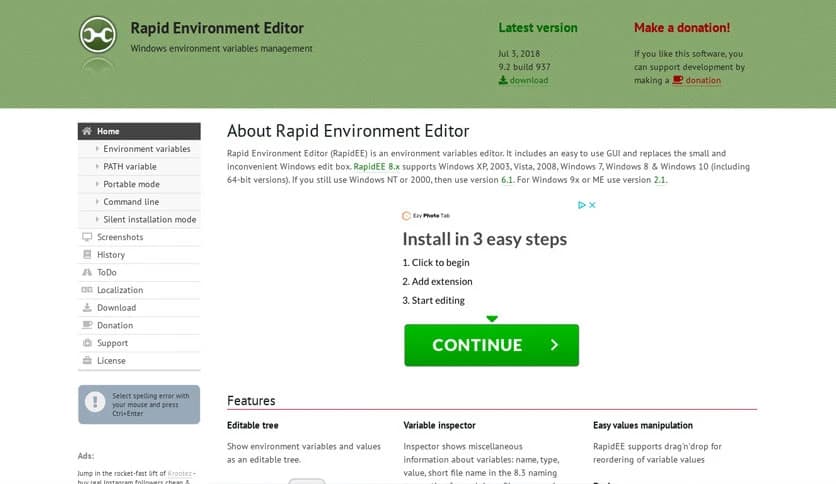The width and height of the screenshot is (836, 484).
Task: Click '2. Add extension' ad step
Action: point(437,281)
